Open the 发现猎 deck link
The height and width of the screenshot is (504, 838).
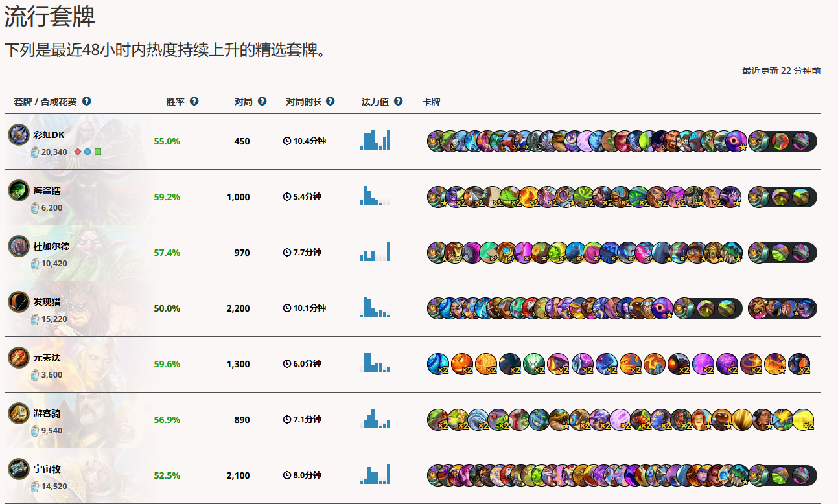coord(47,302)
